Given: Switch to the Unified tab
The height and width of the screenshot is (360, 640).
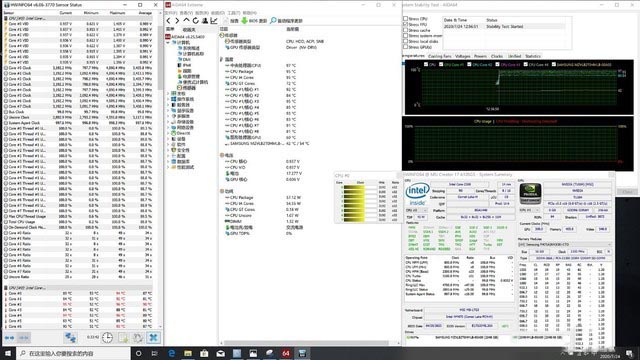Looking at the screenshot, I should click(x=514, y=56).
